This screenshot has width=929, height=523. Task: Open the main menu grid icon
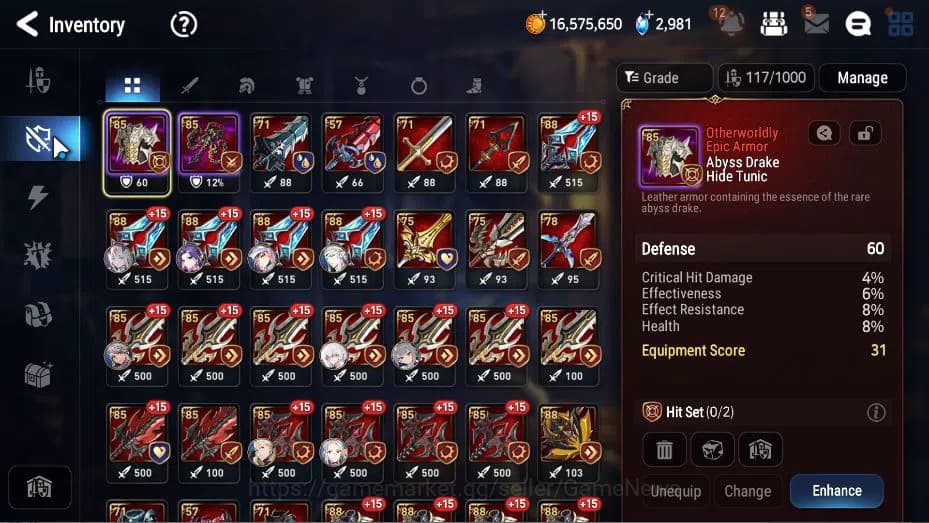click(x=901, y=24)
